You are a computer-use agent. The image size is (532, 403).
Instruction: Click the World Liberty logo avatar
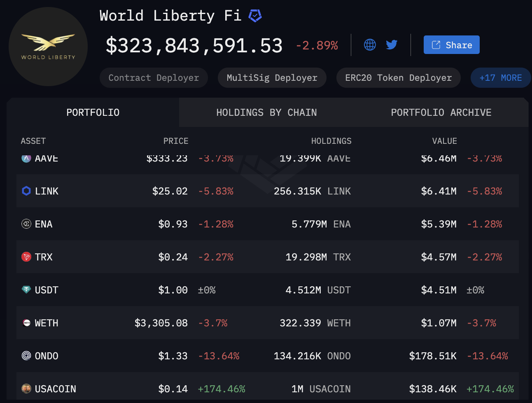coord(48,47)
